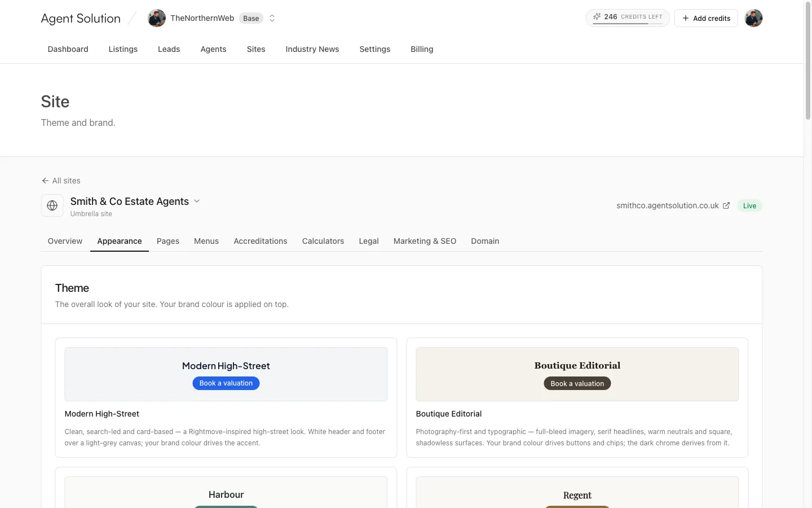
Task: Click the page vertical scrollbar
Action: coord(807,62)
